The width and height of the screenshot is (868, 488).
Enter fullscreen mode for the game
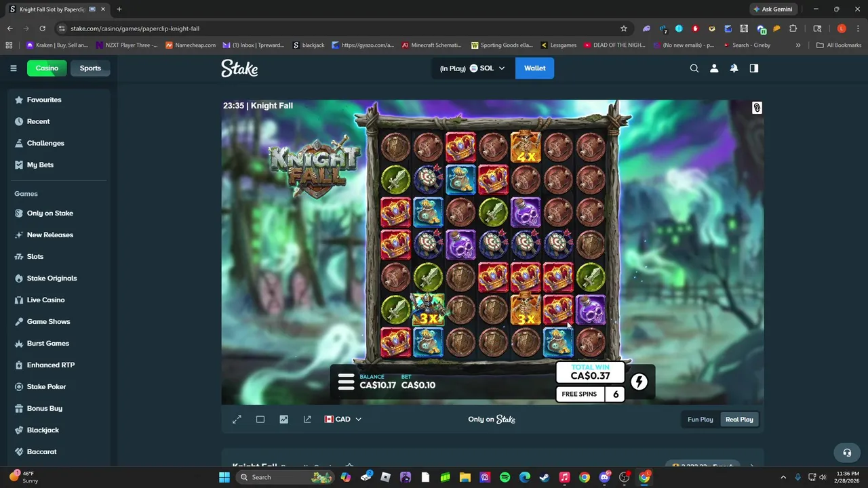pos(237,420)
